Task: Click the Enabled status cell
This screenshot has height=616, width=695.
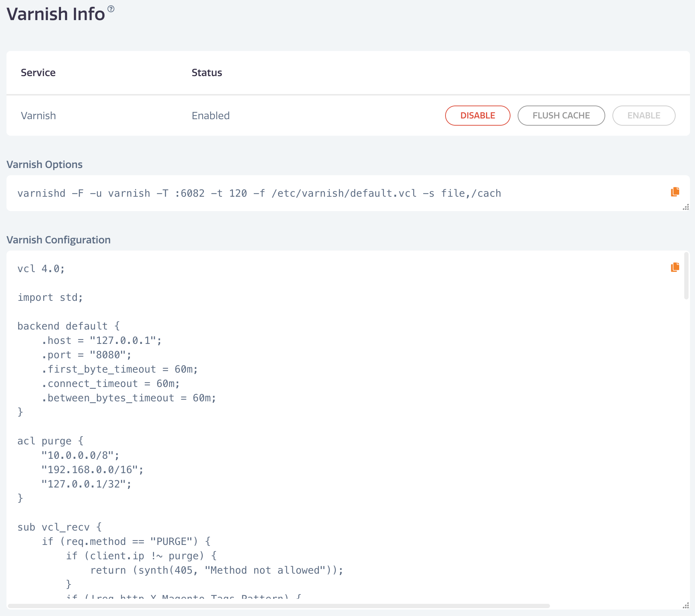Action: (211, 116)
